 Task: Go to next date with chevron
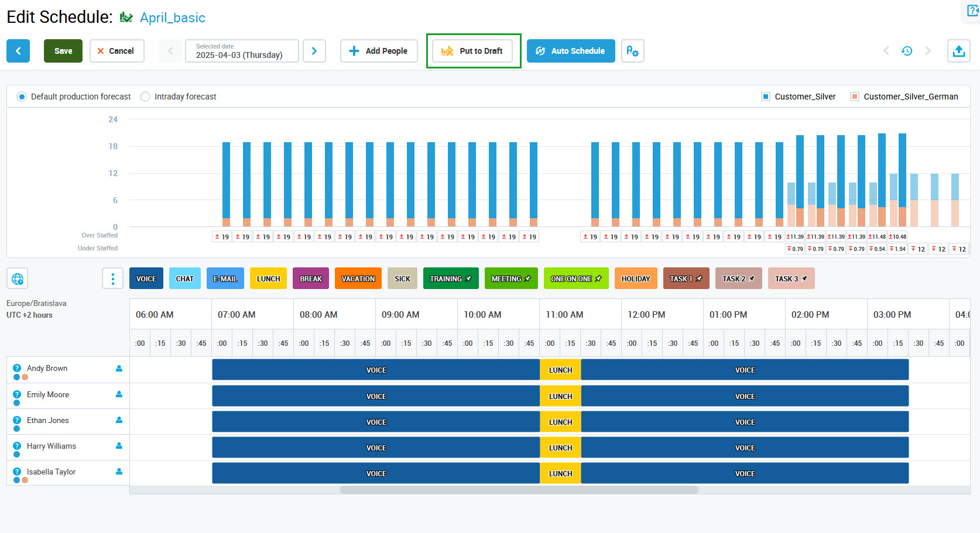pos(314,51)
